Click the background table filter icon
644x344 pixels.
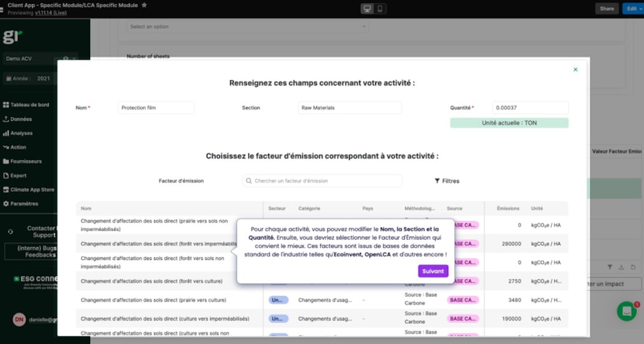[x=610, y=267]
